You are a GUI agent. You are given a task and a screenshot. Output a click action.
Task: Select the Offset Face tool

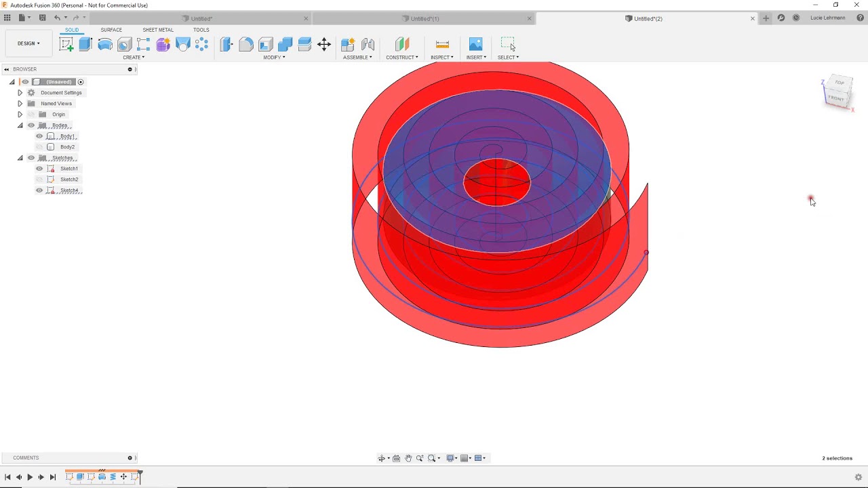pyautogui.click(x=304, y=45)
